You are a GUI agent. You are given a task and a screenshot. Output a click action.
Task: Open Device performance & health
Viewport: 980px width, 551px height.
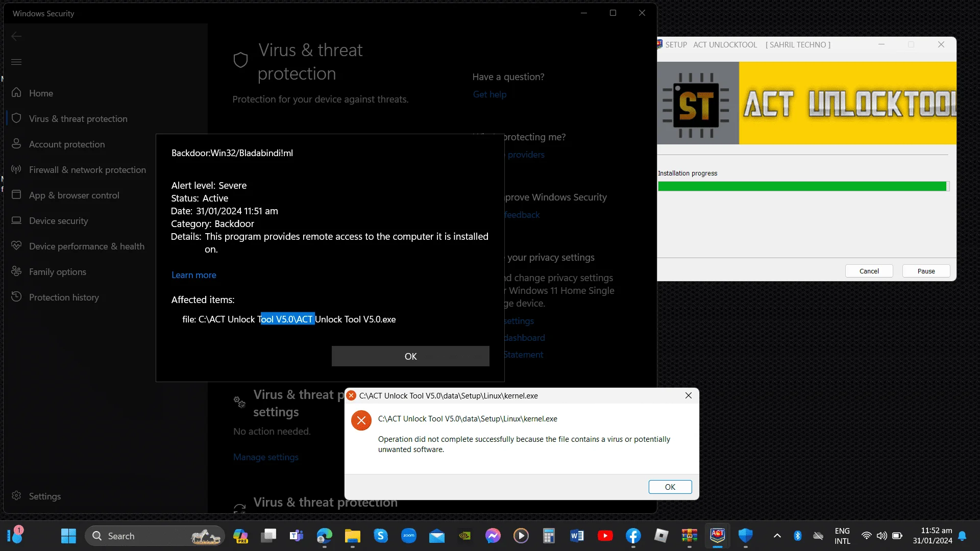[x=86, y=246]
